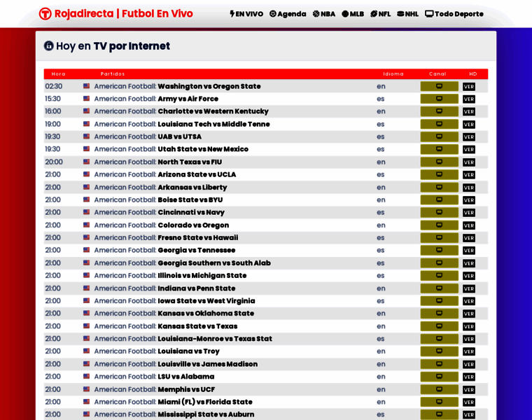Screen dimensions: 532x420
Task: Click the channel TV icon for Army vs Air Force
Action: [x=439, y=99]
